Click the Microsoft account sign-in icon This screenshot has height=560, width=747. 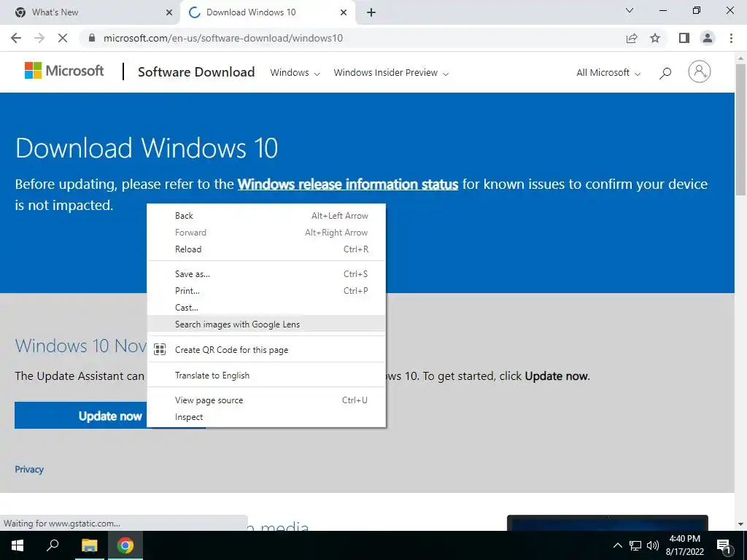point(700,72)
